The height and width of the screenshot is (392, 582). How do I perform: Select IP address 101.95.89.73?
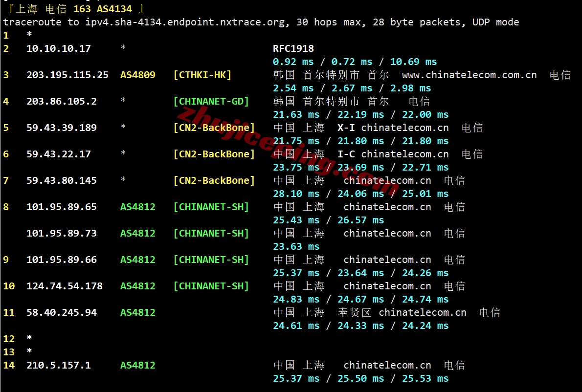click(x=62, y=233)
